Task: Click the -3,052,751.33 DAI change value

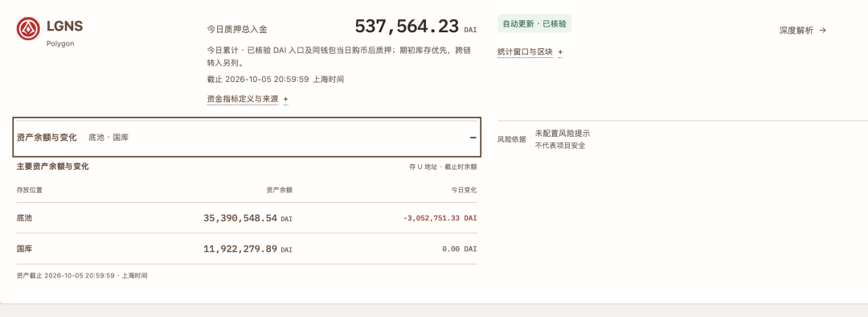Action: click(x=440, y=218)
